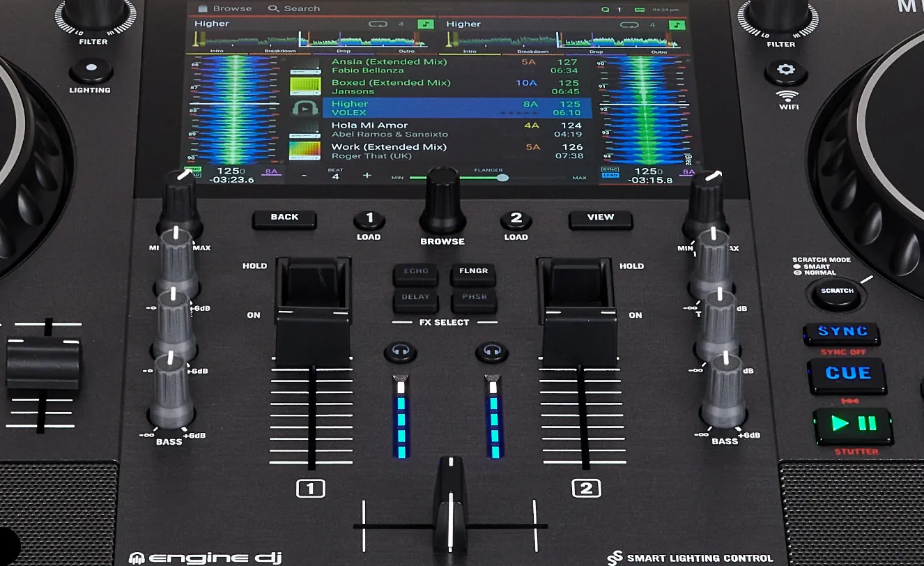This screenshot has width=924, height=566.
Task: Touch the right channel BASS knob
Action: pyautogui.click(x=724, y=392)
